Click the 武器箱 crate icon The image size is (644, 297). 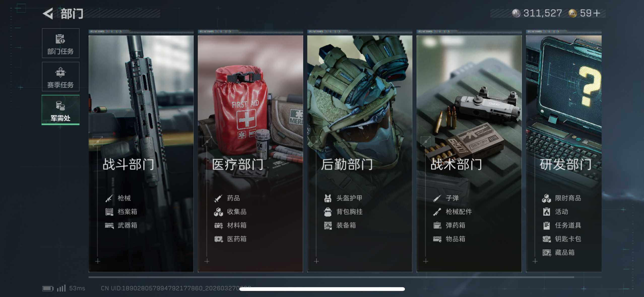109,225
